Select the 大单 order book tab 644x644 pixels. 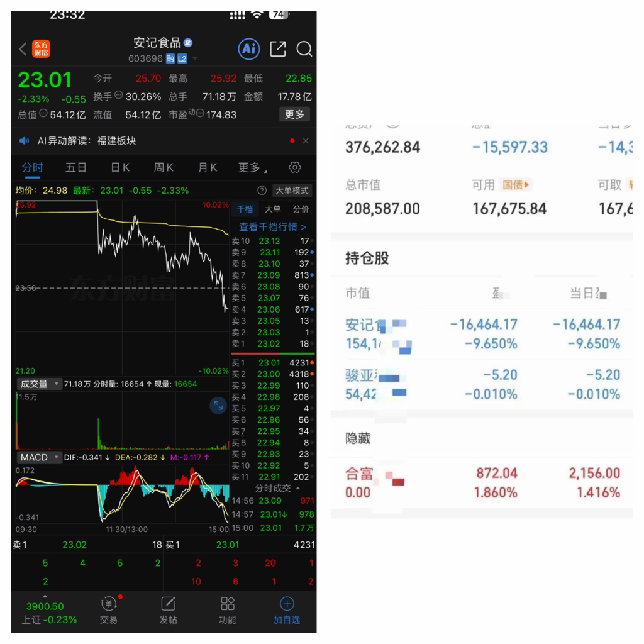click(273, 209)
